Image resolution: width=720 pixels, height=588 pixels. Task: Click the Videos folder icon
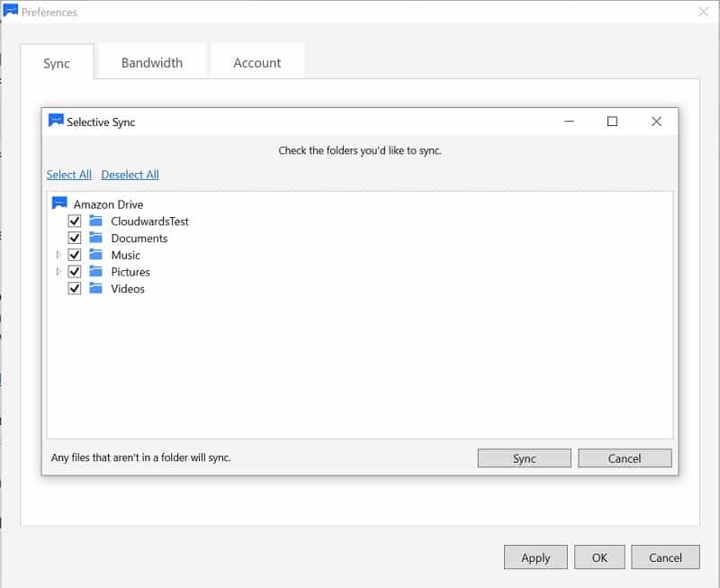tap(95, 288)
